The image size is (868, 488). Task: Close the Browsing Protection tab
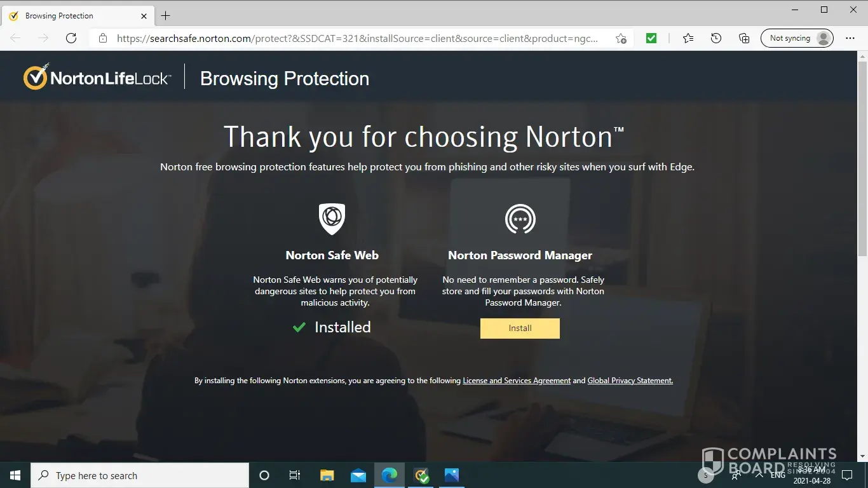coord(144,16)
